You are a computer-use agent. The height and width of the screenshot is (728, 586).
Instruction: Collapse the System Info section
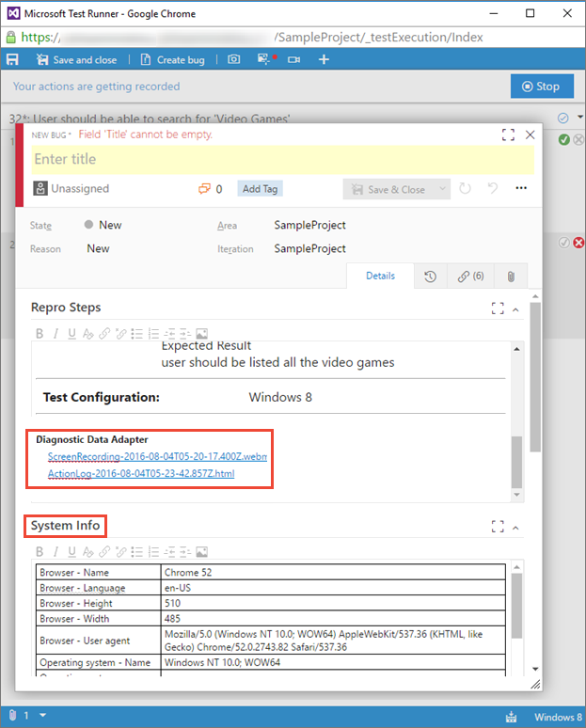[x=515, y=528]
